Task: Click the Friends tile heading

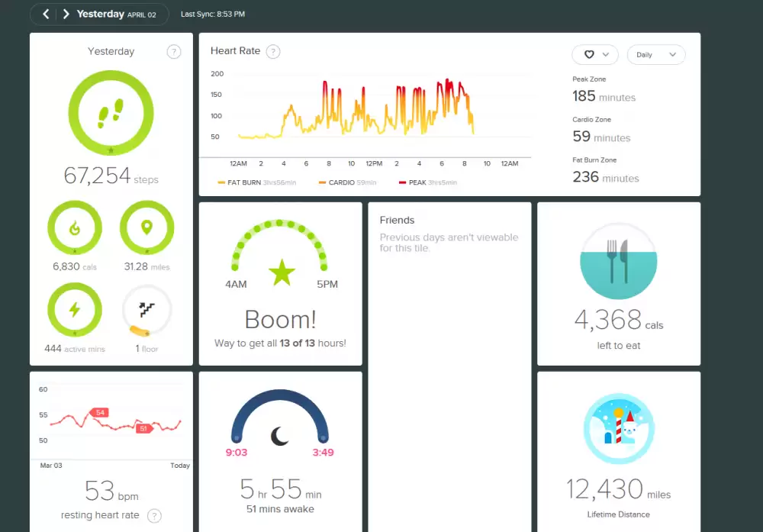Action: coord(397,220)
